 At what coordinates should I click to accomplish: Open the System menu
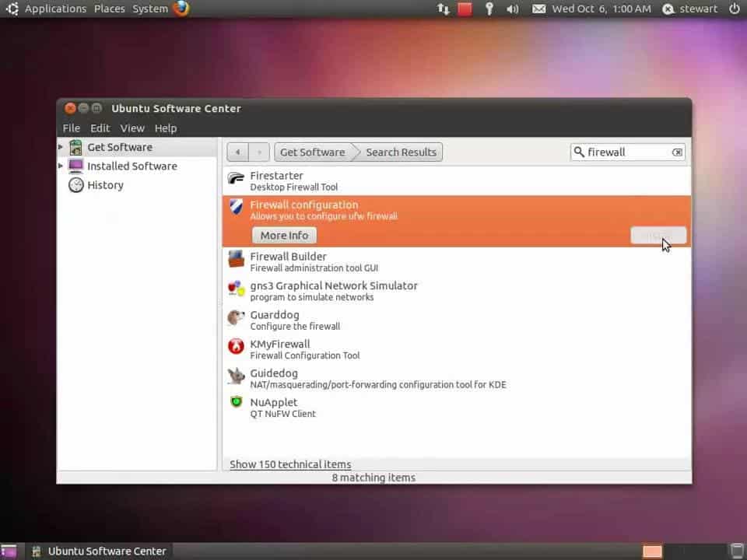pos(150,9)
